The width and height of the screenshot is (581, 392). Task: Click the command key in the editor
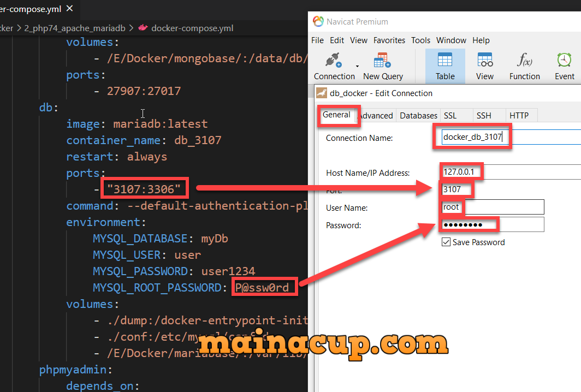point(90,206)
